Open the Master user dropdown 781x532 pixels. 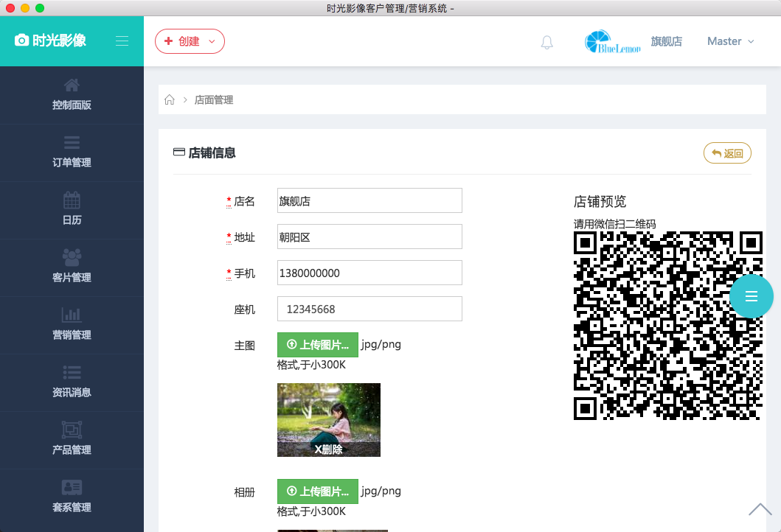[730, 41]
